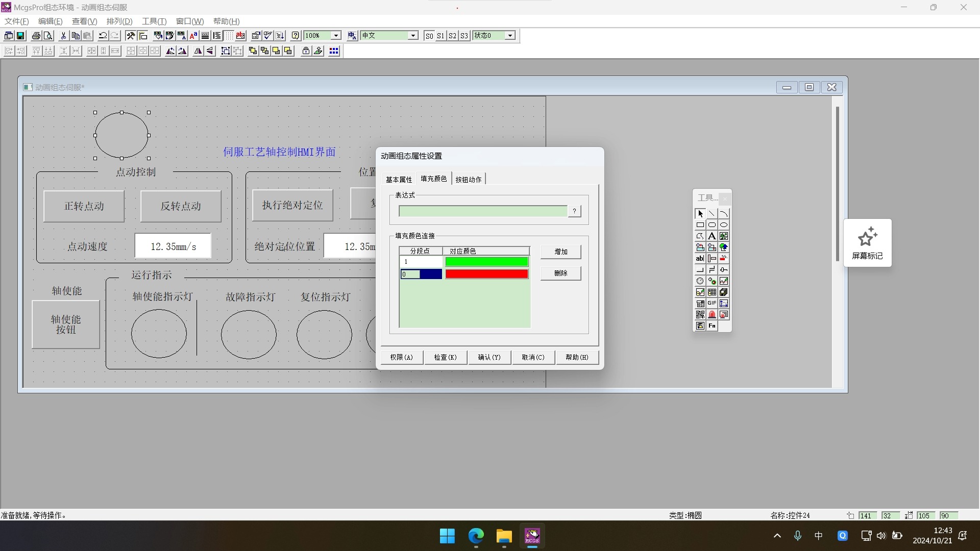
Task: Click the cut scissors toolbar icon
Action: 63,36
